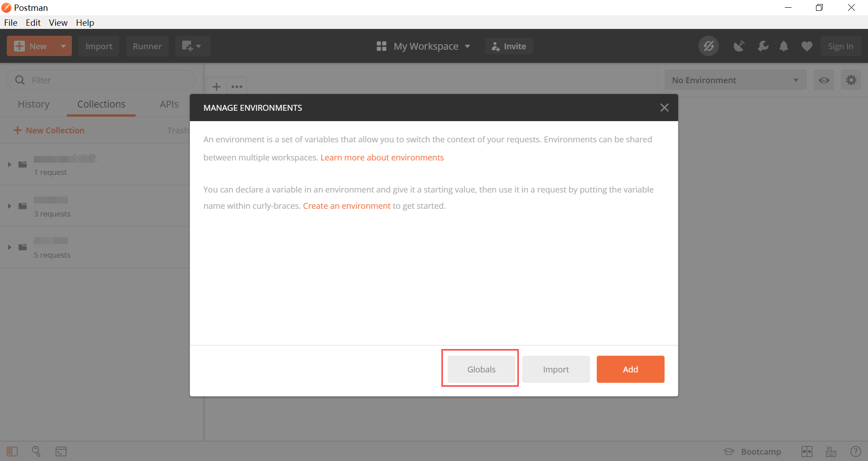
Task: Open Bootcamp in the status bar
Action: [752, 452]
